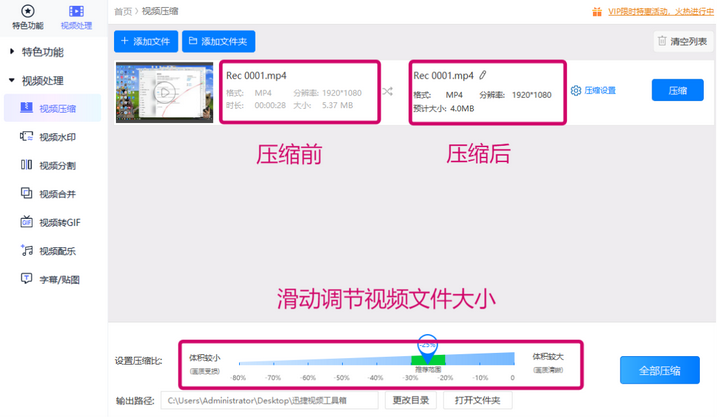Click the shuffle arrows icon between file infos

(388, 91)
